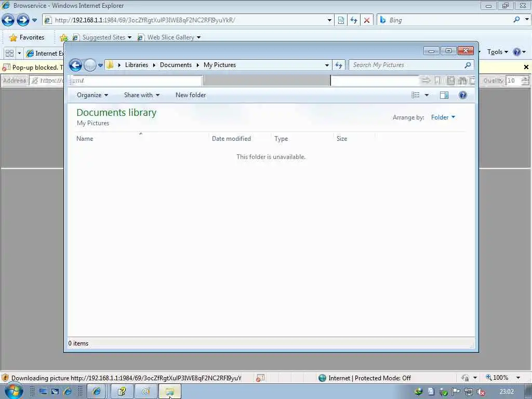Select Libraries in the breadcrumb path
This screenshot has width=532, height=399.
click(137, 65)
